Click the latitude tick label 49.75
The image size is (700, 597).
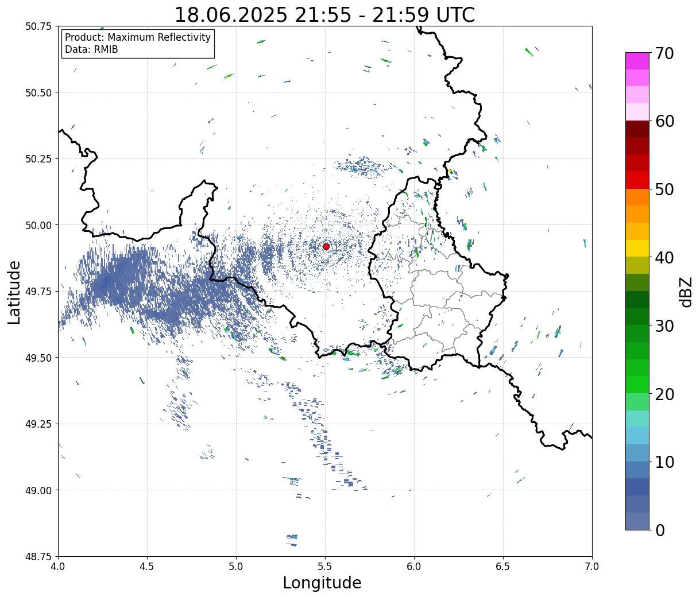pyautogui.click(x=38, y=292)
